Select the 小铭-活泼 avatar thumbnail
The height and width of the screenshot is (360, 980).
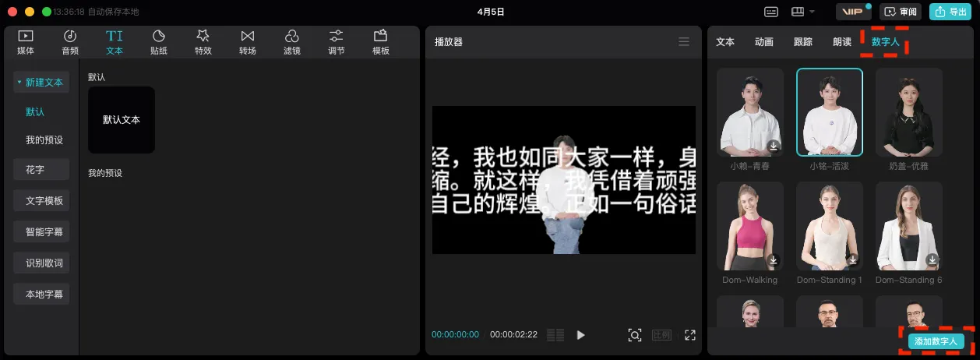[830, 112]
